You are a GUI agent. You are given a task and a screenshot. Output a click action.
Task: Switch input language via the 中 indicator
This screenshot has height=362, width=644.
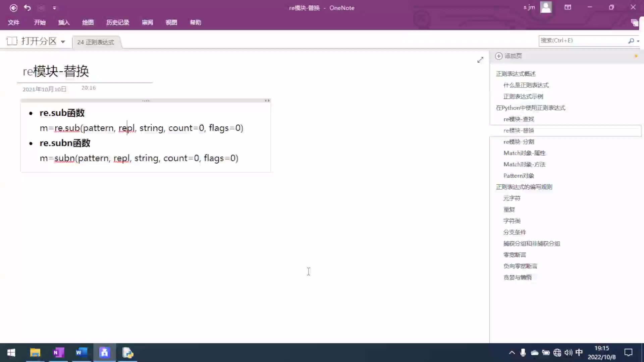coord(579,353)
